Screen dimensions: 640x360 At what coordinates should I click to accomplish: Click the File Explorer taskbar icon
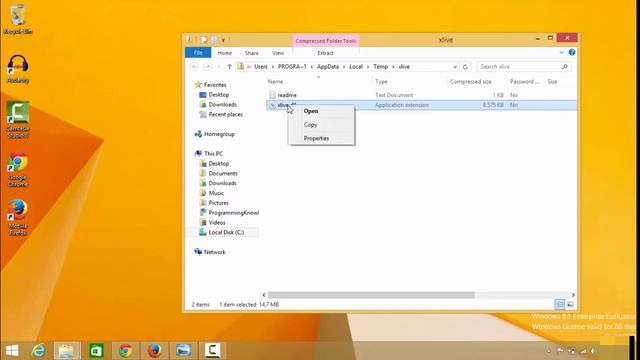67,350
